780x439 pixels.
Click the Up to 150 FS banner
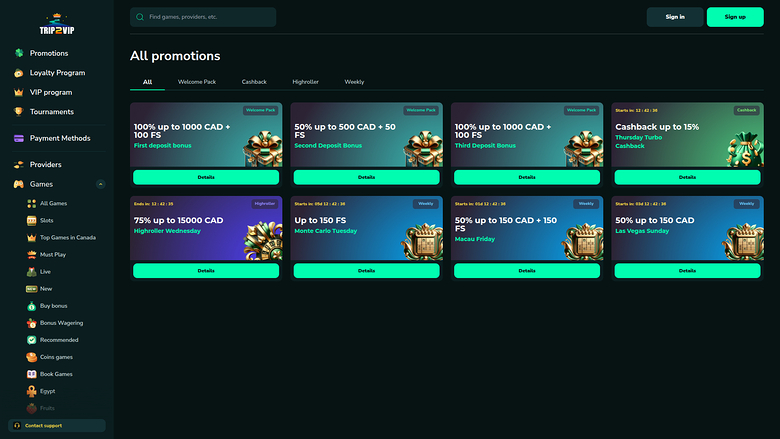[x=367, y=228]
